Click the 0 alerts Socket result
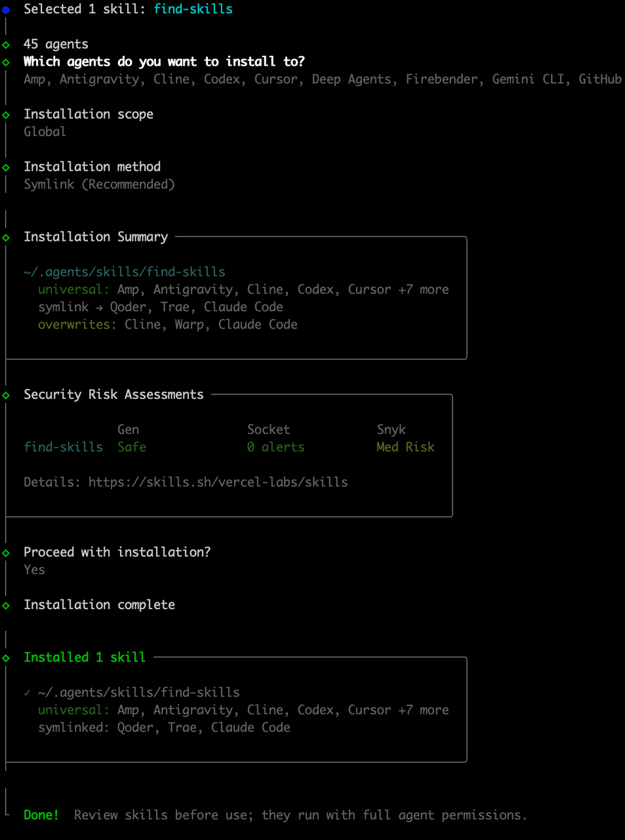Screen dimensions: 625x840 [276, 447]
